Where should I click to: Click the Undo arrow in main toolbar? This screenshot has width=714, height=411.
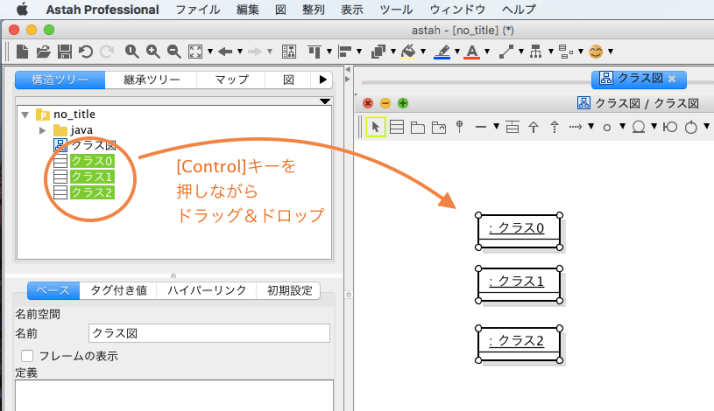coord(84,51)
